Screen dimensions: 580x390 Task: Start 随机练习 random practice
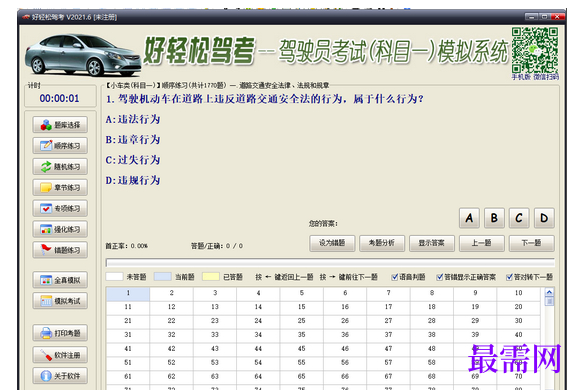tap(60, 167)
